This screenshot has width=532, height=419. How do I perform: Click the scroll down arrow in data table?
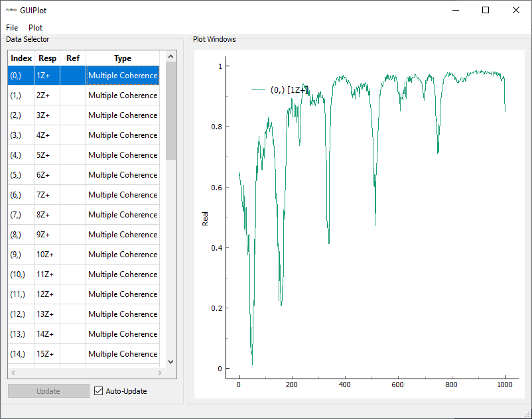[x=170, y=362]
